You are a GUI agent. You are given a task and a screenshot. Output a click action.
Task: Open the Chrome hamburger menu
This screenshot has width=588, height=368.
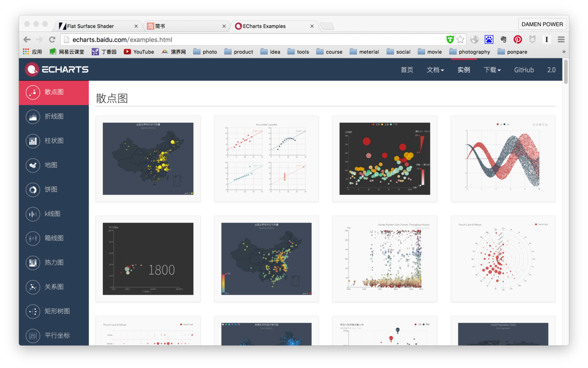click(x=561, y=39)
